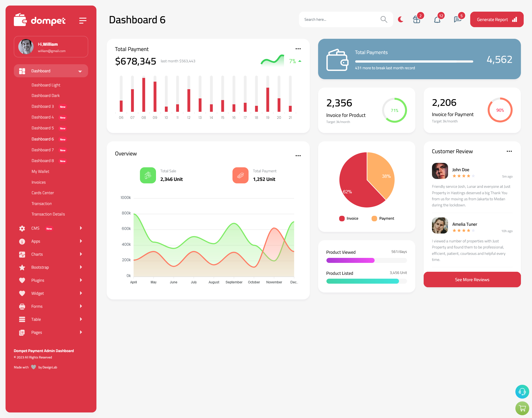532x418 pixels.
Task: Click the hamburger menu icon sidebar
Action: pos(83,20)
